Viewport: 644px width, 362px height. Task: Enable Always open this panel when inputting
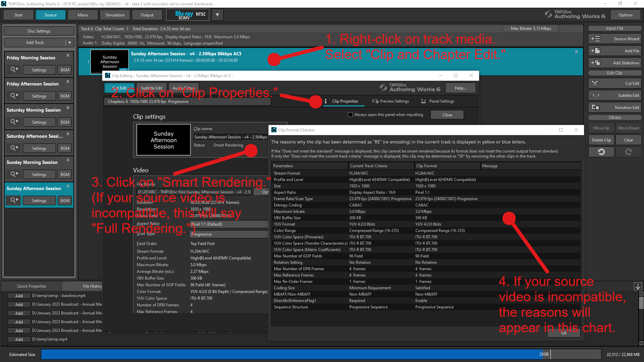coord(350,115)
